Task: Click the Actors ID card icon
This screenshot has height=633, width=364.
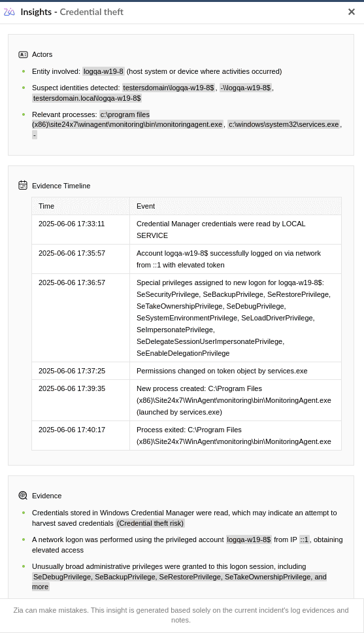Action: pos(23,54)
